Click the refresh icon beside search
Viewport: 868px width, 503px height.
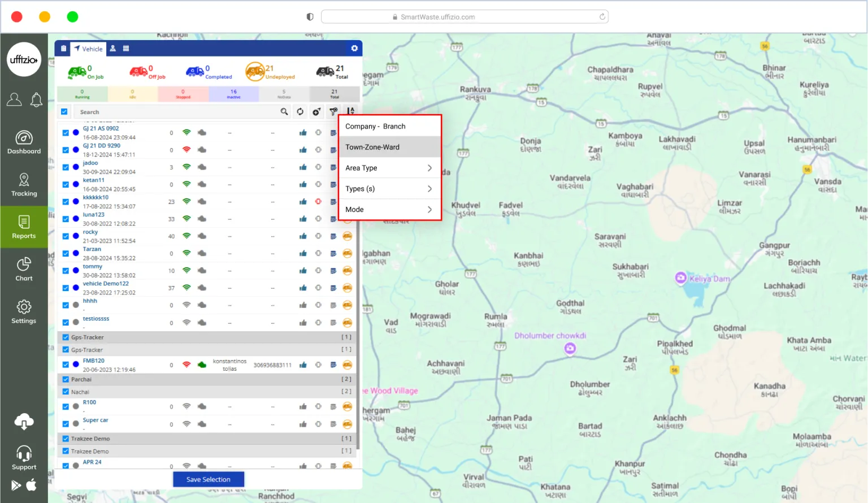pos(300,112)
